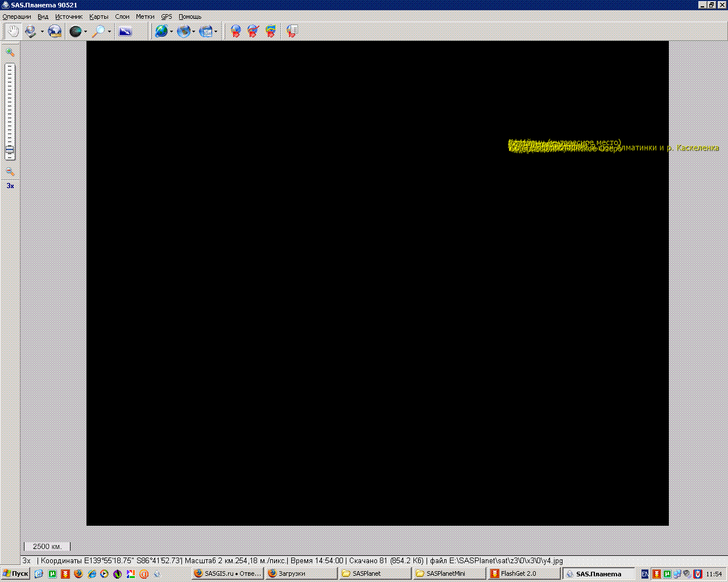Open the marker list icon with document

[x=292, y=31]
